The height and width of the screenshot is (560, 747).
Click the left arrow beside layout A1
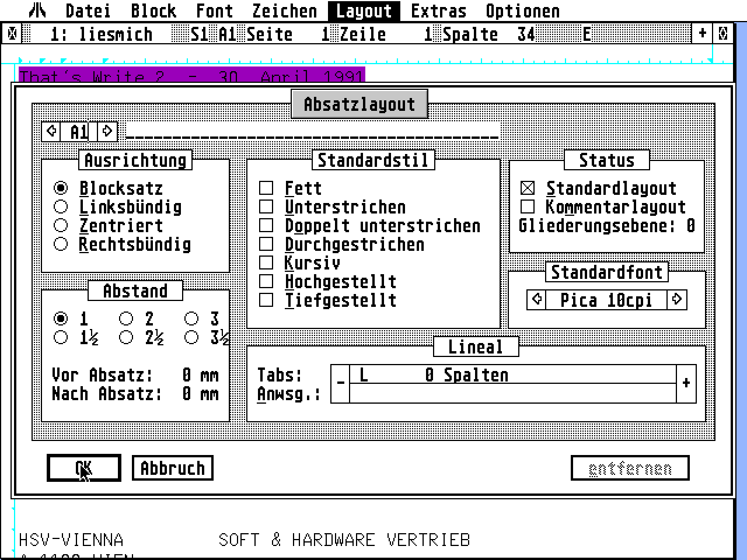point(51,131)
